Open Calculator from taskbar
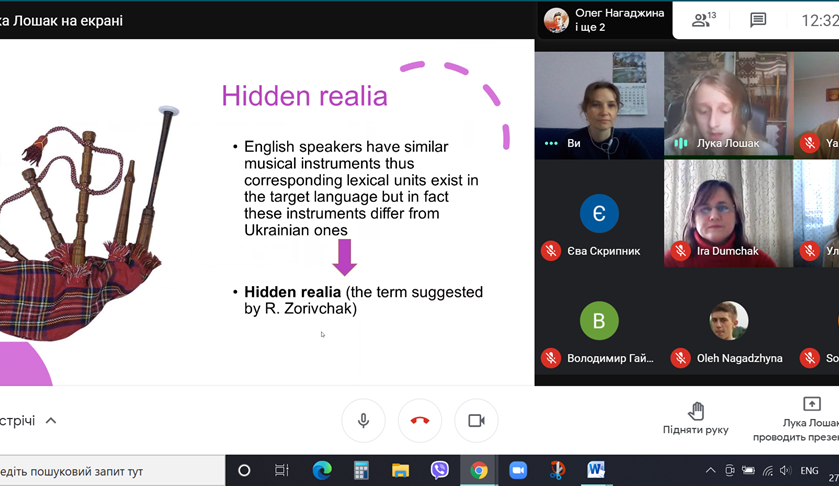The height and width of the screenshot is (486, 839). (361, 470)
